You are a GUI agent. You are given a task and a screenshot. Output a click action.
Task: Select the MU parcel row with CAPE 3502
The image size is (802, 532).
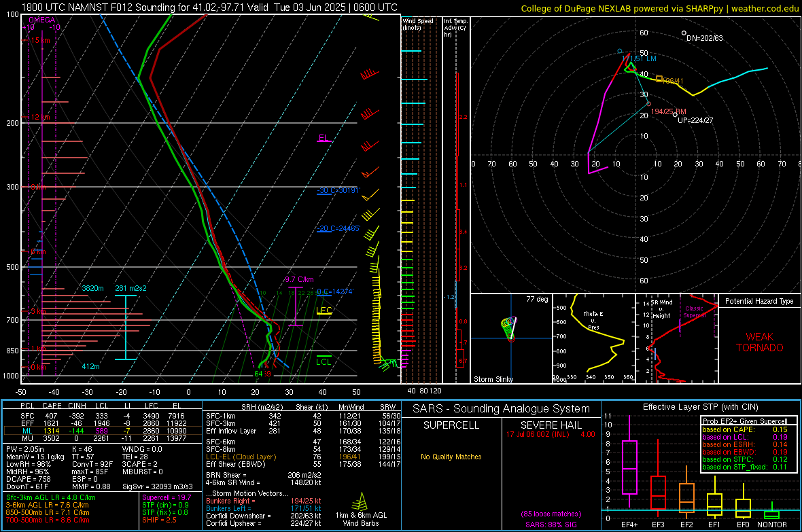tap(103, 438)
